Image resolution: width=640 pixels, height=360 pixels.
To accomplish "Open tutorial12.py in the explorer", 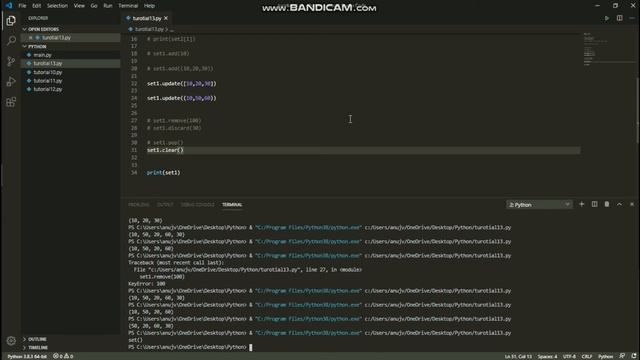I will click(71, 89).
